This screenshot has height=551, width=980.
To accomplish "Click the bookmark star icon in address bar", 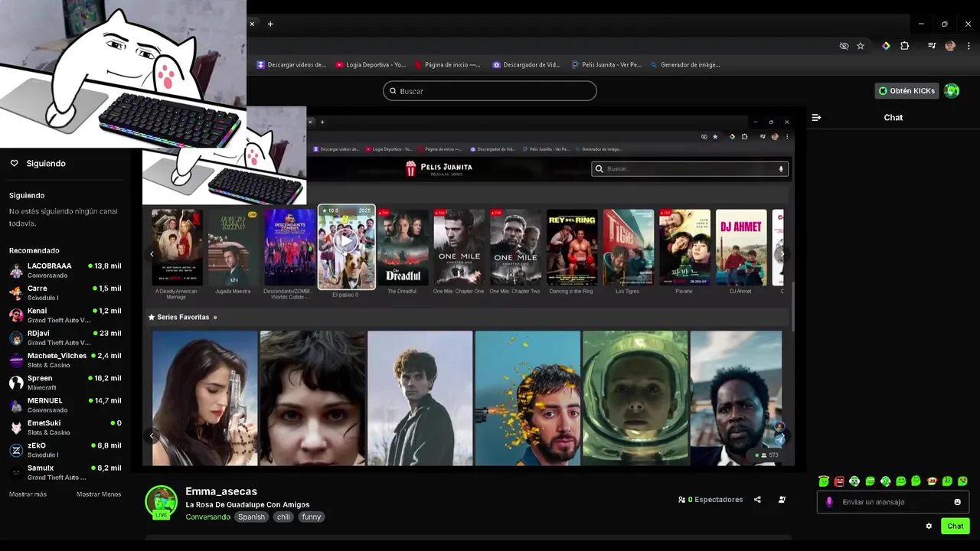I will pos(861,46).
